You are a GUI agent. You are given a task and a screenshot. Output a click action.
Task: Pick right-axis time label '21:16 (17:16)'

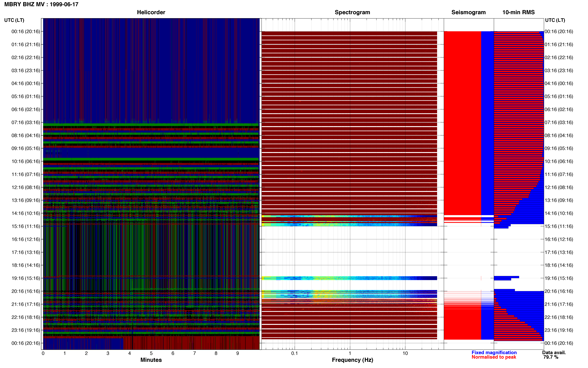coord(559,304)
